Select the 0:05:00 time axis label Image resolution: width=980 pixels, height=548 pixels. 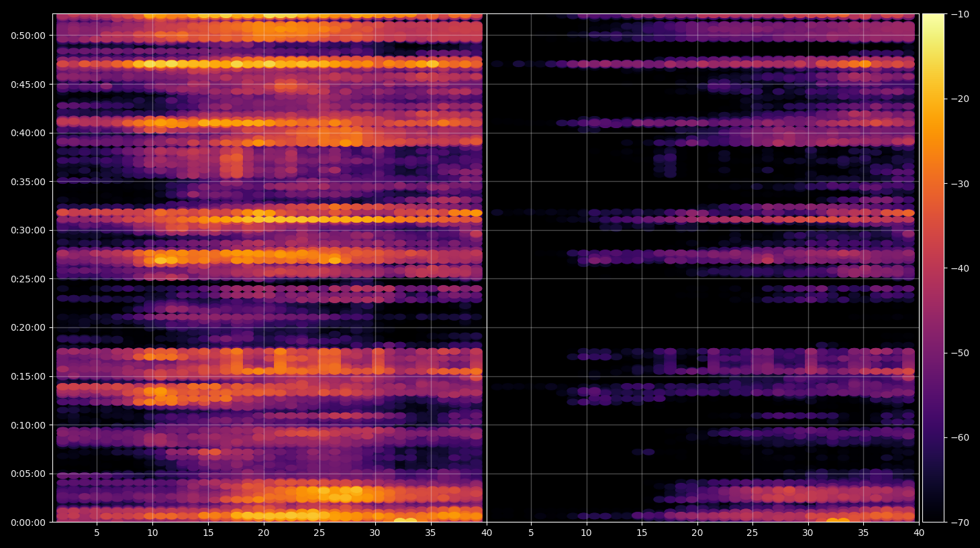[28, 474]
